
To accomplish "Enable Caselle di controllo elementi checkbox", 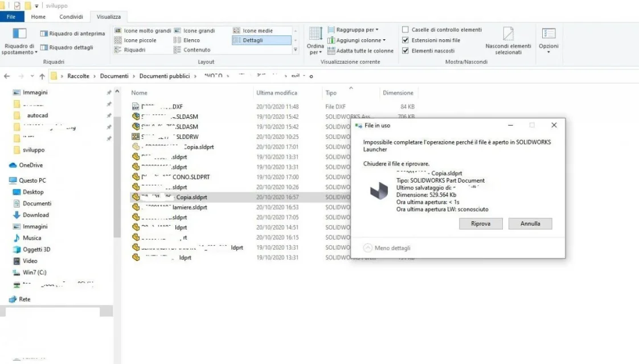I will click(405, 30).
